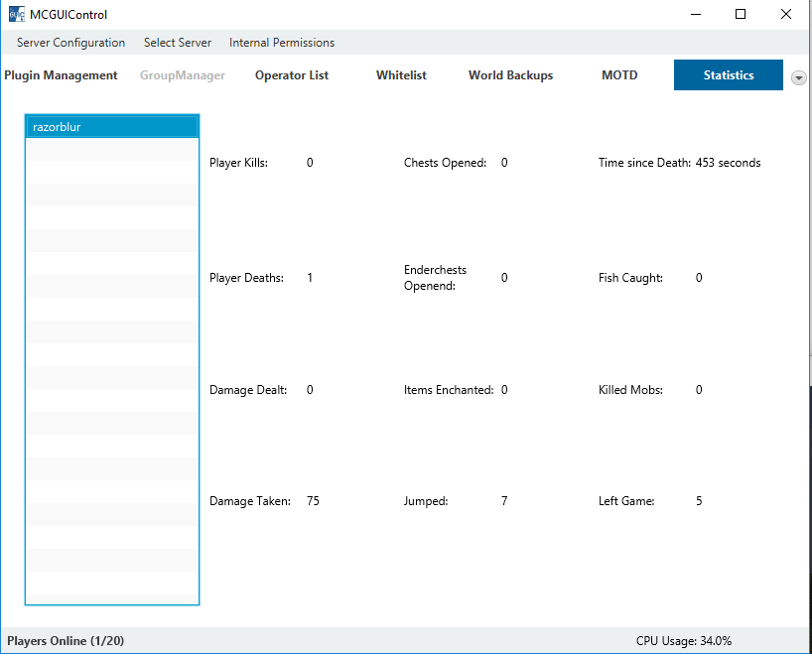This screenshot has width=812, height=654.
Task: Click the CPU Usage indicator
Action: (684, 641)
